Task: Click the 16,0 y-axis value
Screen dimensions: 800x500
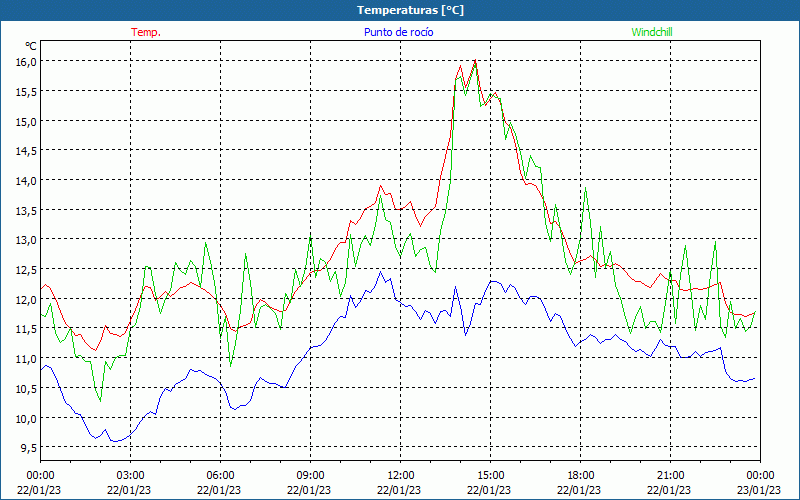Action: click(x=27, y=62)
